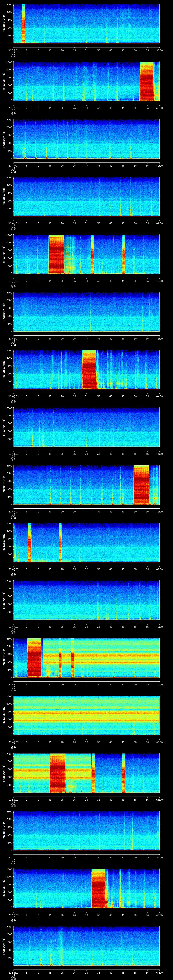The width and height of the screenshot is (173, 980).
Task: Click the 20:50:00 start time label
Action: point(13,800)
